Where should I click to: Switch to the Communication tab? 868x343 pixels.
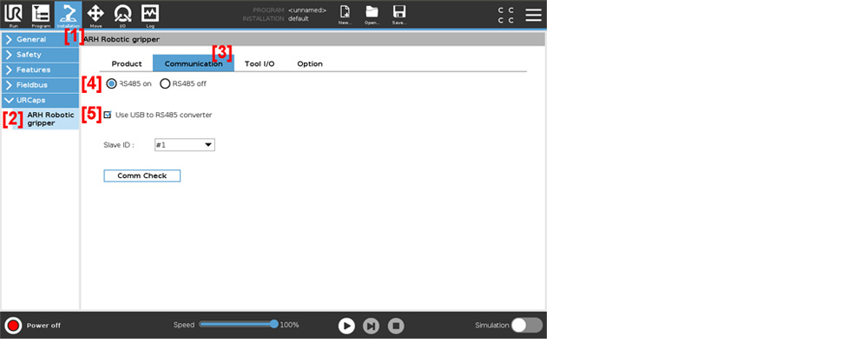point(194,63)
